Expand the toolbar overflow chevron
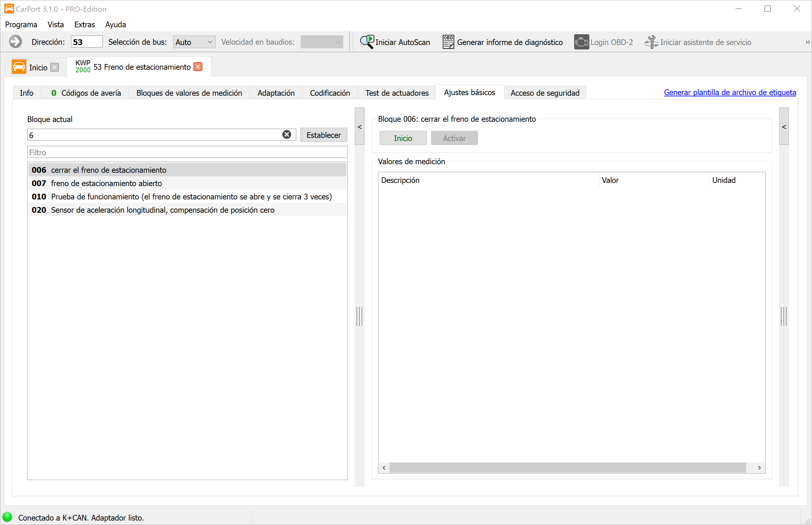The height and width of the screenshot is (525, 812). (x=807, y=42)
